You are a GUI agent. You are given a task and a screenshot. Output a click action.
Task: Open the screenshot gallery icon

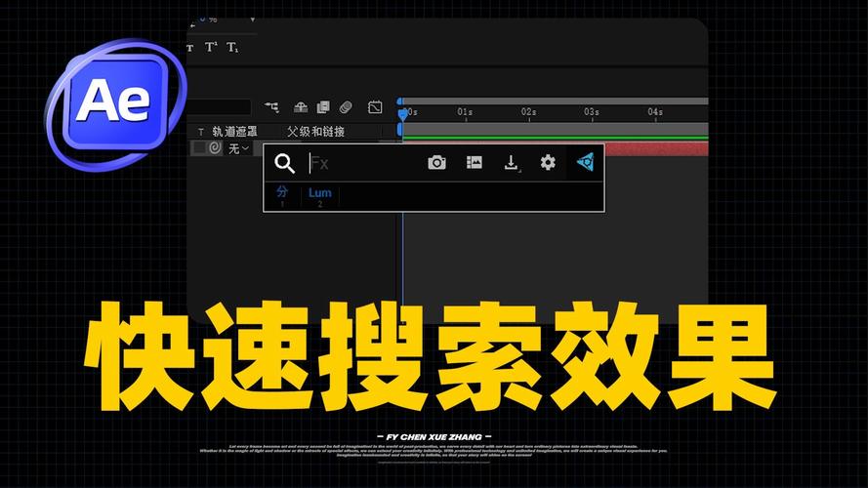[475, 162]
